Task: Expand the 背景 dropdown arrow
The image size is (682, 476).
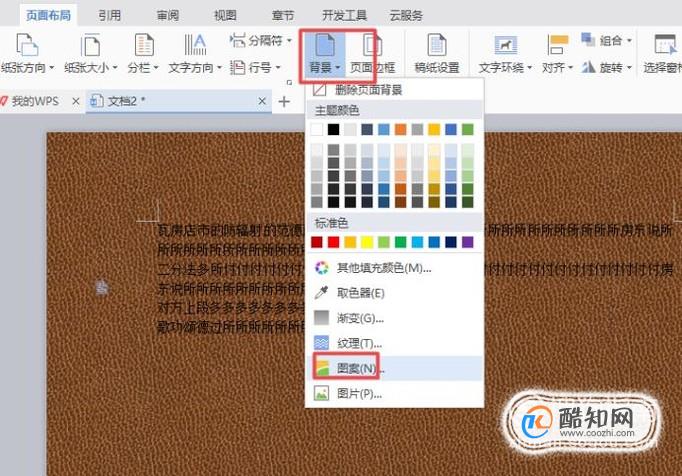Action: pos(338,67)
